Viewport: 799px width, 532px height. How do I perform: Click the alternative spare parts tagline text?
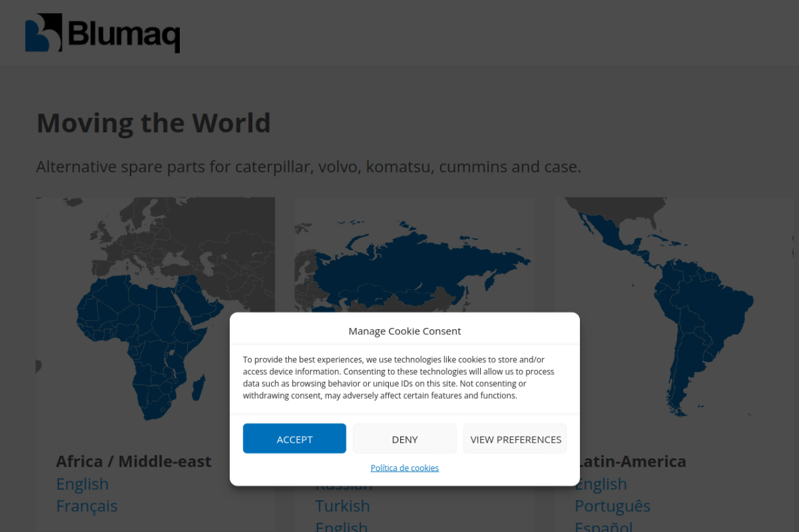click(308, 167)
